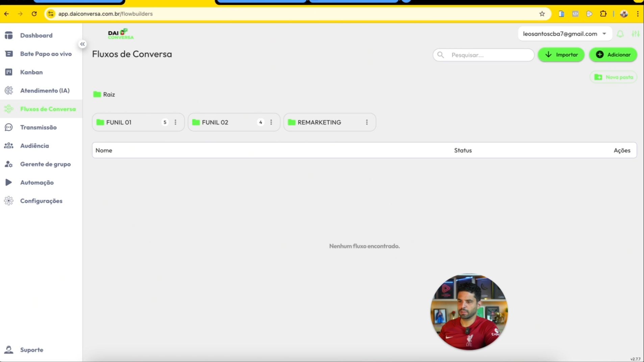Click the Importar button
The image size is (644, 362).
(x=561, y=55)
